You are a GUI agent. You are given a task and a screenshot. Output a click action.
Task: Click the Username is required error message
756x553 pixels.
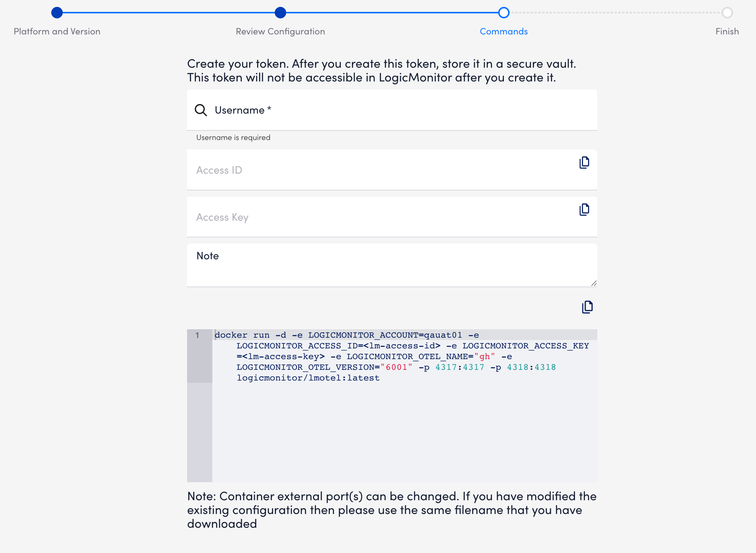click(233, 137)
